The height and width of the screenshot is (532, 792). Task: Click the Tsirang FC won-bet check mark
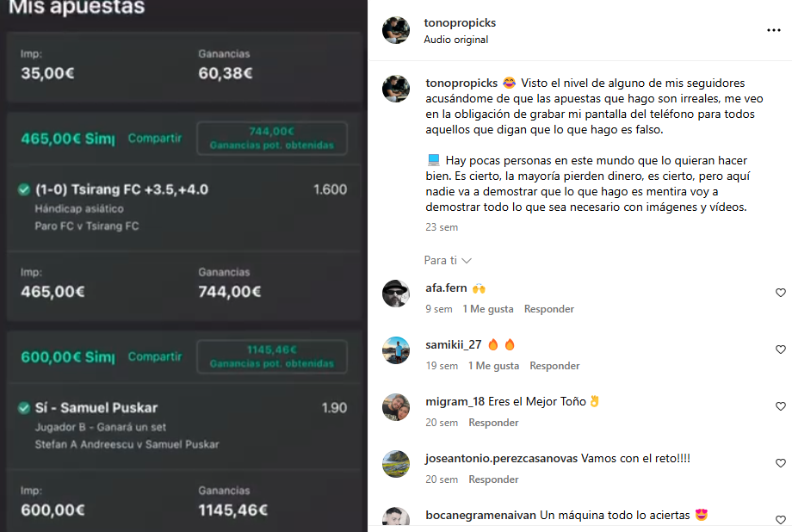click(x=24, y=189)
